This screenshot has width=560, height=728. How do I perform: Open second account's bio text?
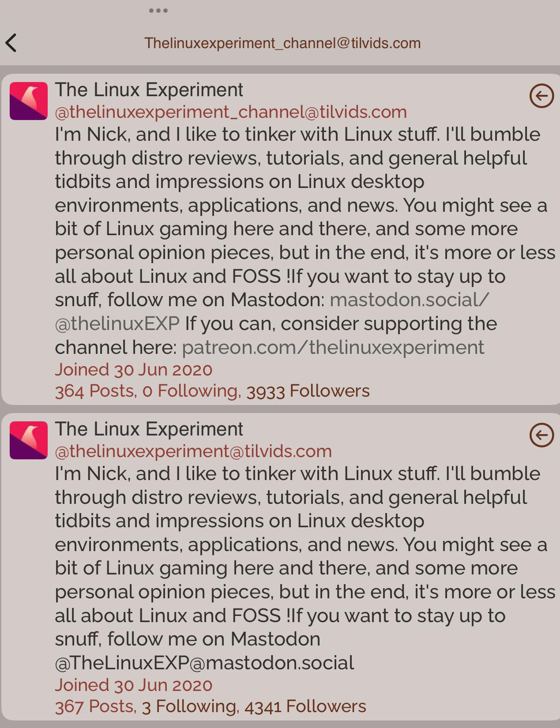(305, 568)
